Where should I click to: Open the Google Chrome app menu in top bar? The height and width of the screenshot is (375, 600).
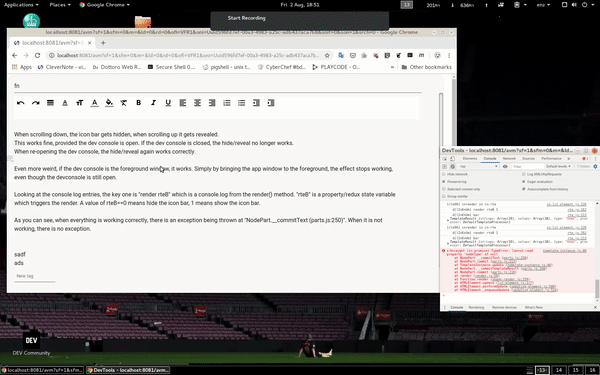coord(104,5)
